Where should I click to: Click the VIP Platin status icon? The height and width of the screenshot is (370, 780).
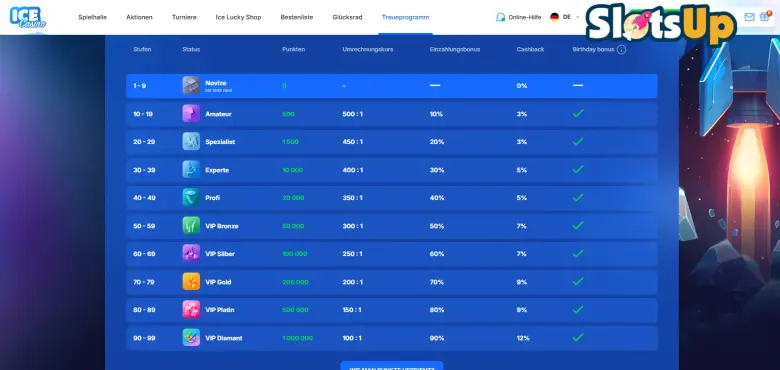(191, 309)
